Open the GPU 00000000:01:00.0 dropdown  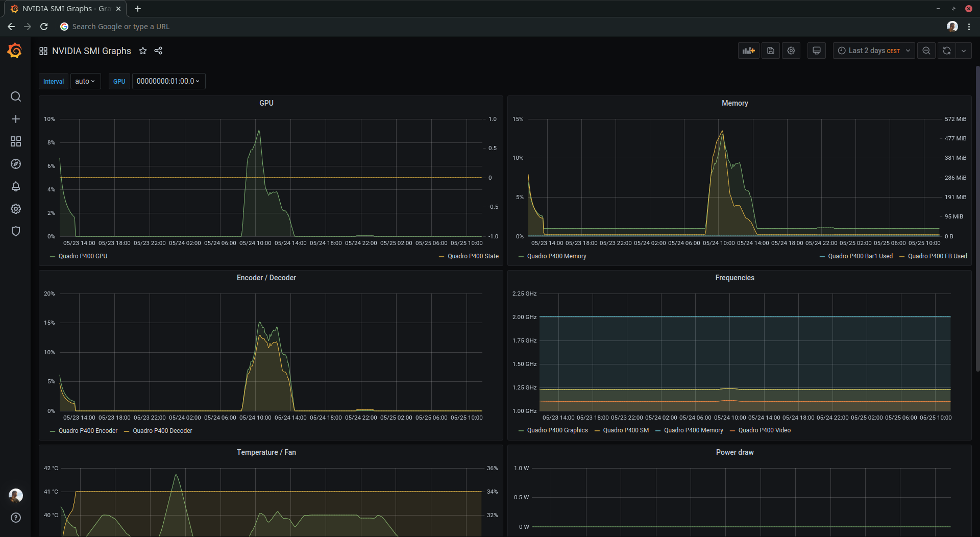coord(168,81)
